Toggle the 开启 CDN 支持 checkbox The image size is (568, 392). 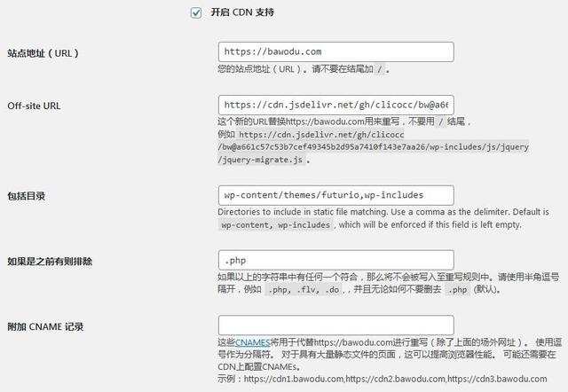click(196, 13)
